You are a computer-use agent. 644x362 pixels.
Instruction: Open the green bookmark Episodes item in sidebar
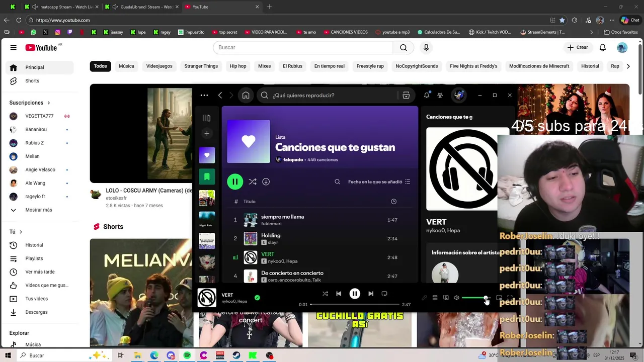click(x=207, y=177)
